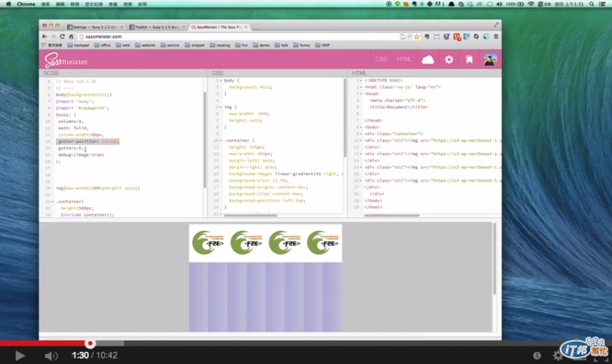
Task: Click the CSS panel horizontal scrollbar
Action: click(x=251, y=215)
